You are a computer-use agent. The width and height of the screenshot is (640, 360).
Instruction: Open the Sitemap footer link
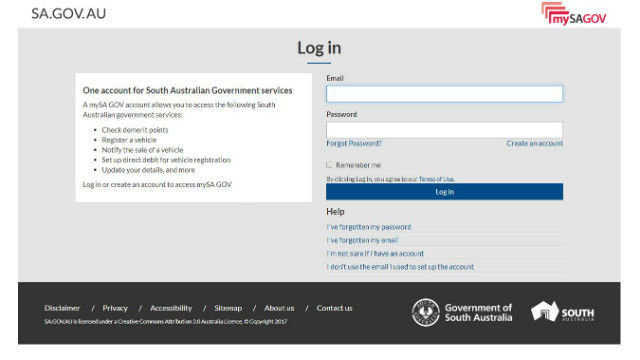(228, 308)
